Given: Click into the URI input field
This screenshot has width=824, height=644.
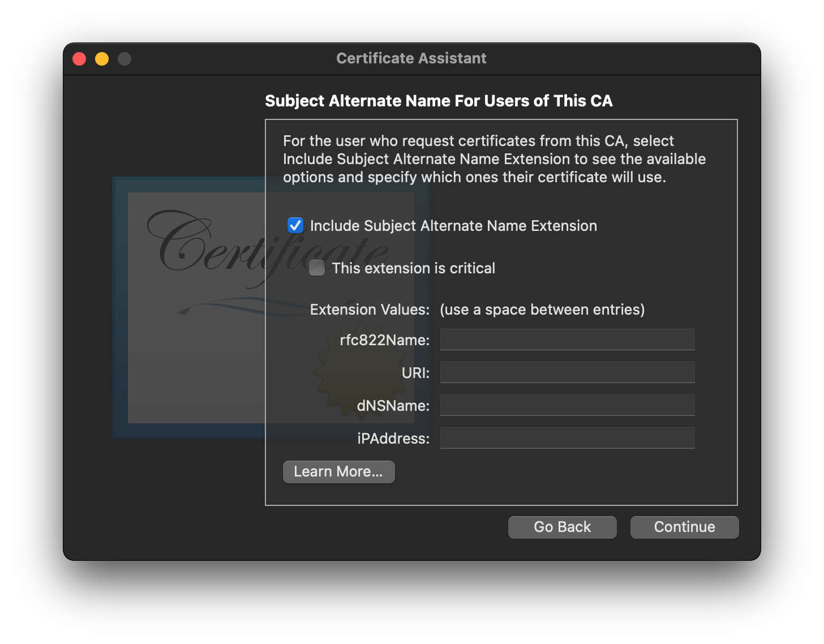Looking at the screenshot, I should click(x=567, y=372).
